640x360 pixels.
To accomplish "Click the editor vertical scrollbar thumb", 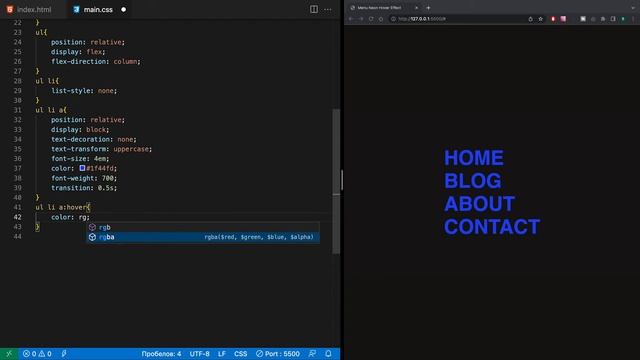I will pos(336,181).
